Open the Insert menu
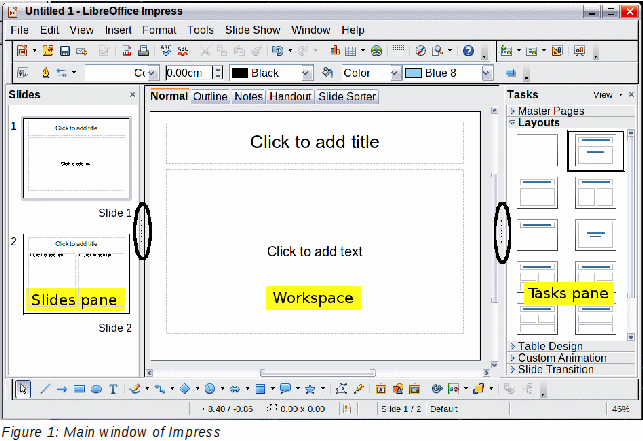Screen dimensions: 643x441 (118, 30)
